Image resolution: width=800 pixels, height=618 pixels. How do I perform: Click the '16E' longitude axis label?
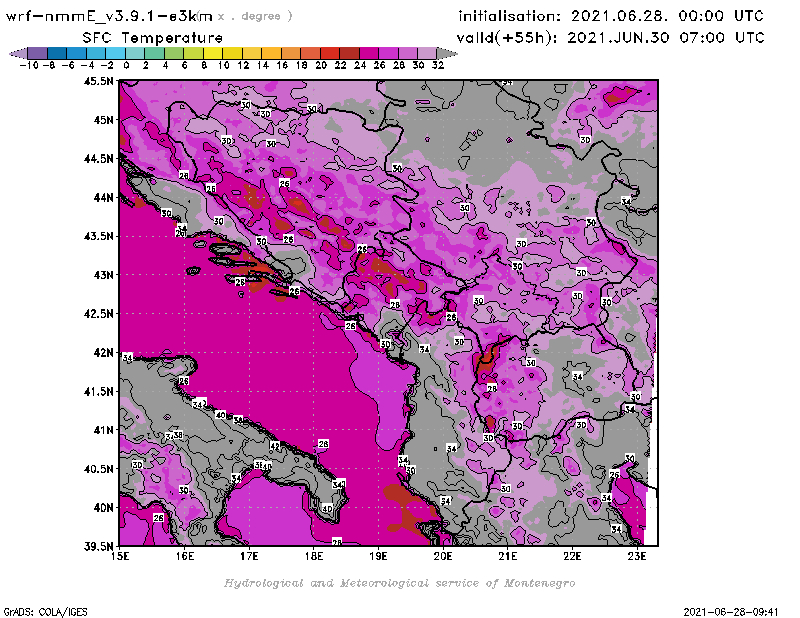click(x=185, y=556)
